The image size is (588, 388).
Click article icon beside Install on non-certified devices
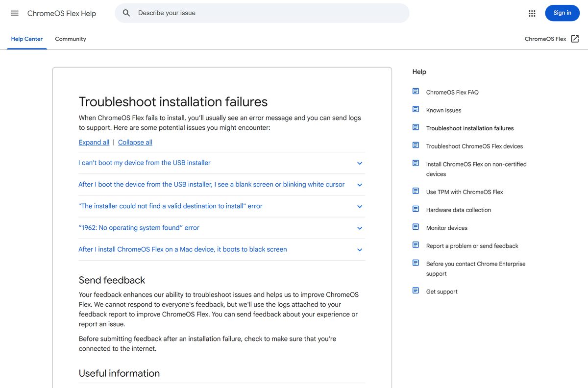(416, 163)
